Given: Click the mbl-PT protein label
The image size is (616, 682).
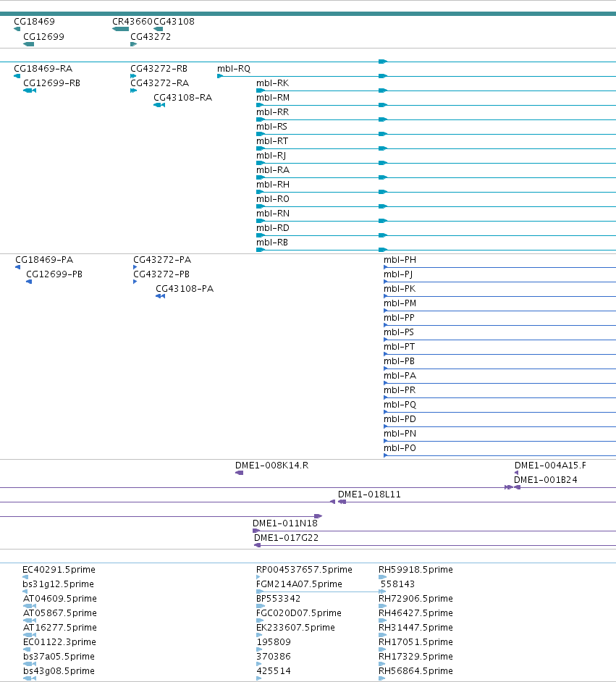Looking at the screenshot, I should pos(399,347).
